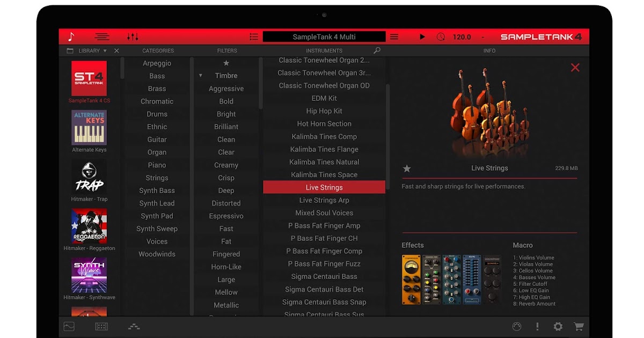Toggle the Creamy timbre filter
Screen dimensions: 644x338
(226, 165)
